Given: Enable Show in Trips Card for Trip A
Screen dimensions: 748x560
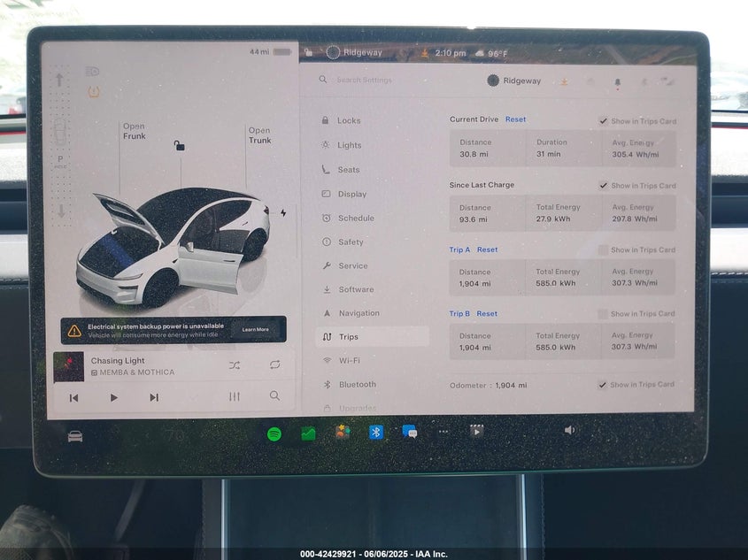Looking at the screenshot, I should click(603, 250).
